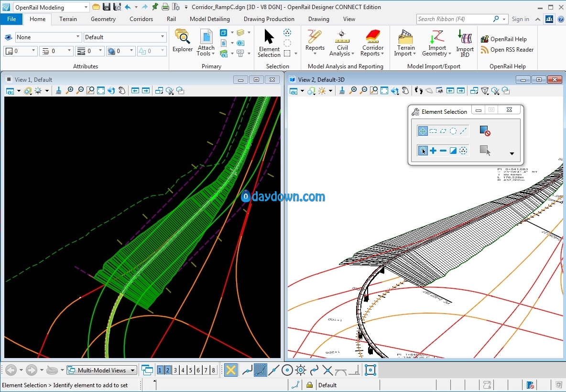Image resolution: width=566 pixels, height=392 pixels.
Task: Choose Invert mode in Element Selection
Action: 453,151
